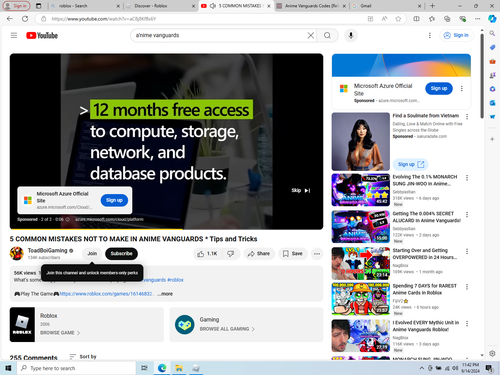Open the YouTube hamburger guide menu
This screenshot has width=500, height=375.
click(14, 35)
